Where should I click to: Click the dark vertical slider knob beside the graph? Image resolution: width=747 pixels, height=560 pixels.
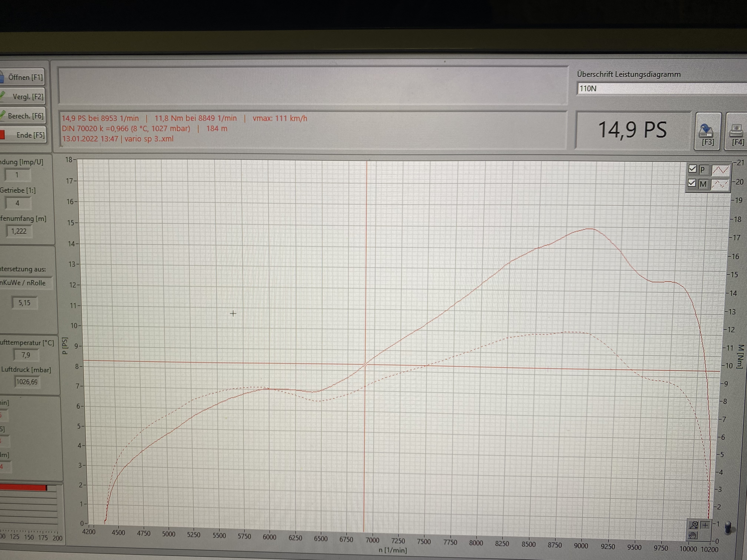coord(728,528)
